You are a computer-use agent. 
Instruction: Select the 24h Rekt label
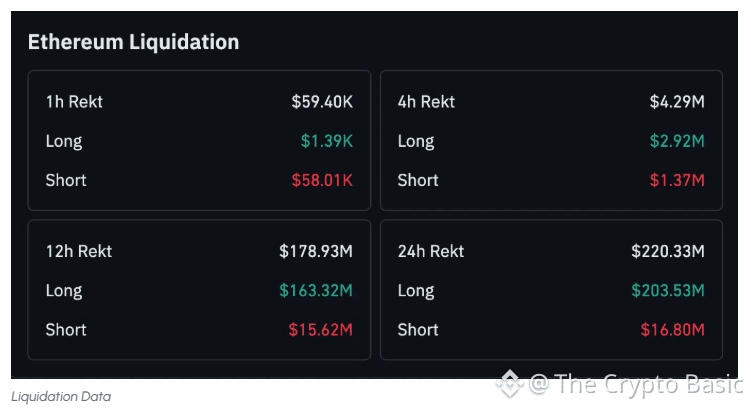[x=431, y=251]
